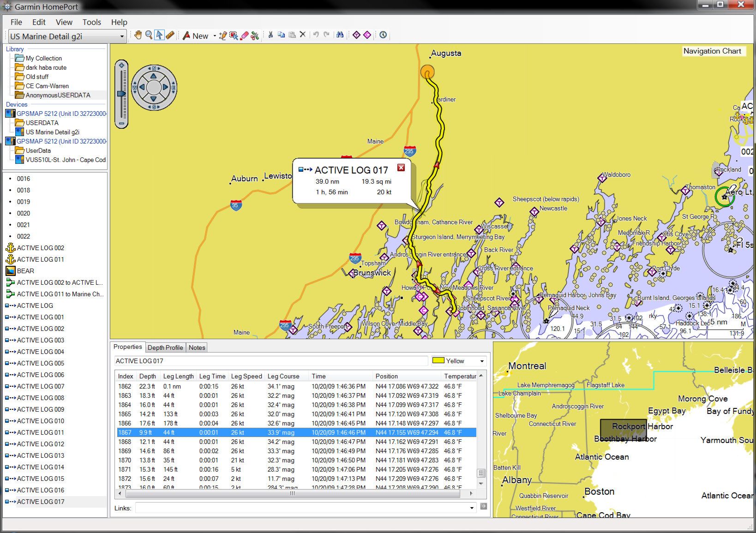Image resolution: width=756 pixels, height=533 pixels.
Task: Click the current station C diamond icon
Action: (367, 35)
